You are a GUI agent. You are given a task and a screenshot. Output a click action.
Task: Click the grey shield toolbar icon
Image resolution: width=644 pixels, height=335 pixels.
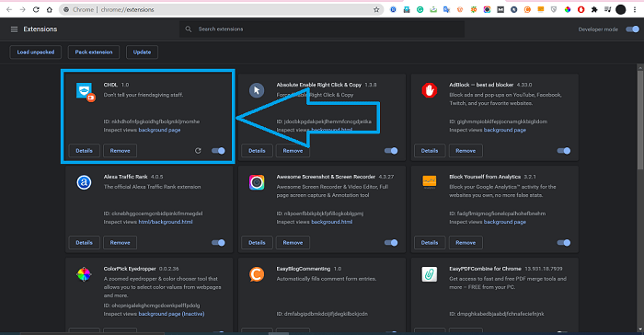point(554,9)
